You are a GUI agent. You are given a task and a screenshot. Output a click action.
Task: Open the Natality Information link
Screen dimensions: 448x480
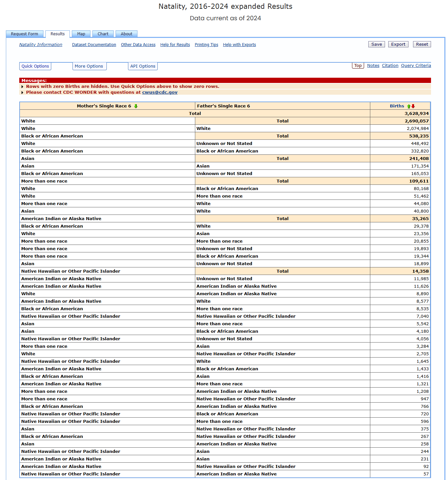(x=40, y=45)
